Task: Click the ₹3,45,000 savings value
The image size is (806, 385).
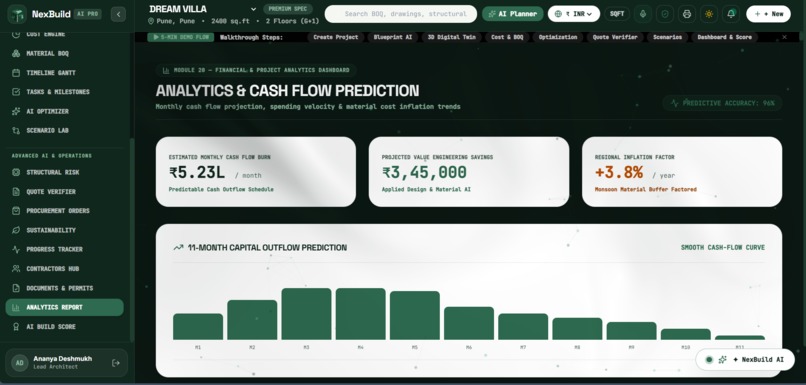Action: (x=424, y=173)
